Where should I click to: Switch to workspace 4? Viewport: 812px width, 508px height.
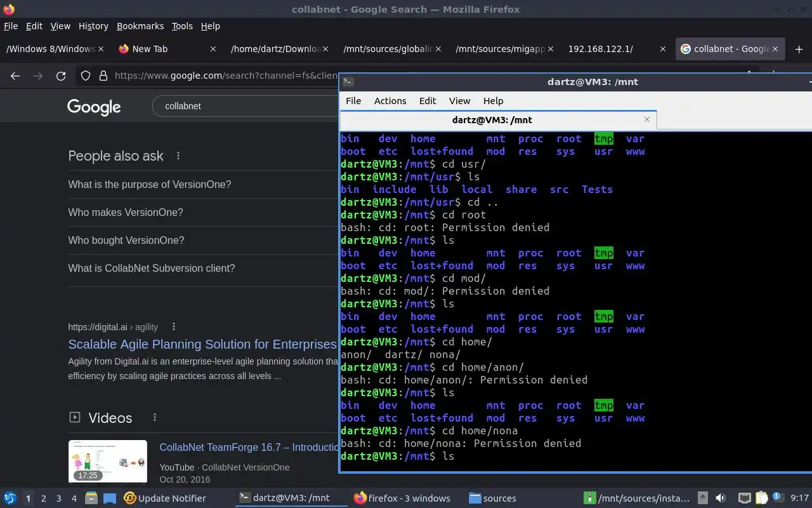point(74,498)
